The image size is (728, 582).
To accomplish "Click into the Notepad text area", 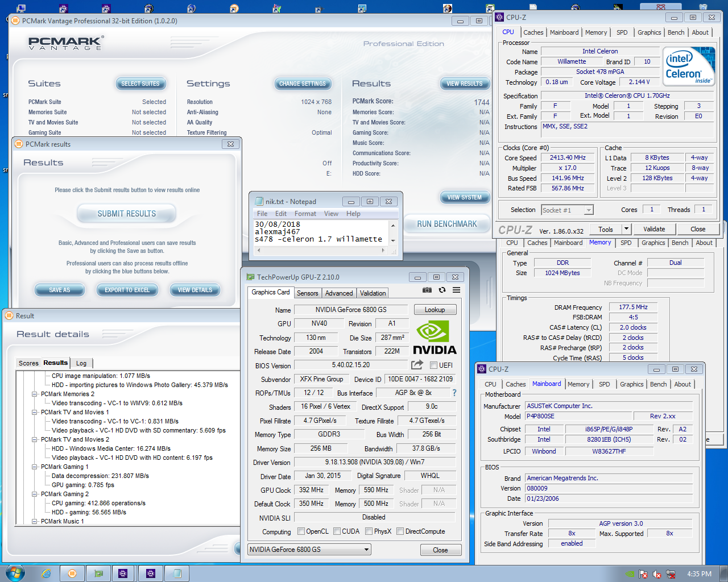I will click(321, 233).
